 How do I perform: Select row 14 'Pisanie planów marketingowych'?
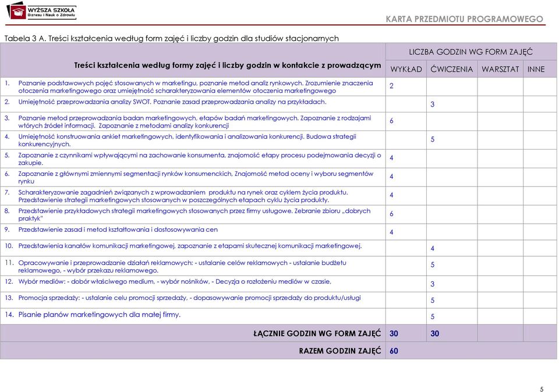[x=100, y=315]
